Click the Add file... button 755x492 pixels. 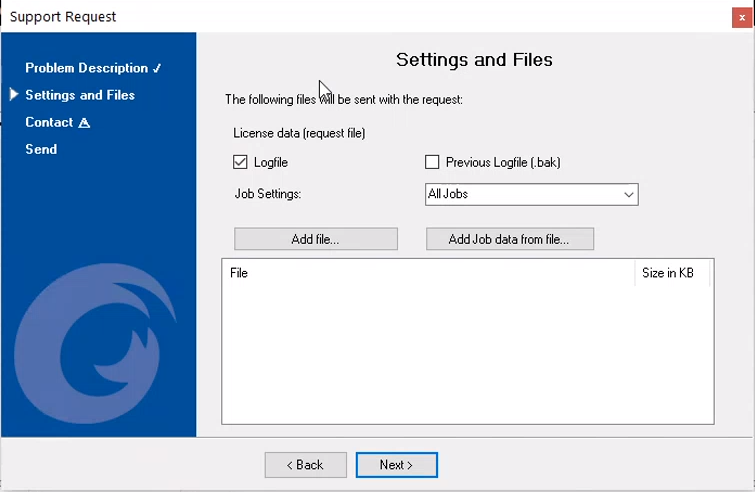(316, 239)
